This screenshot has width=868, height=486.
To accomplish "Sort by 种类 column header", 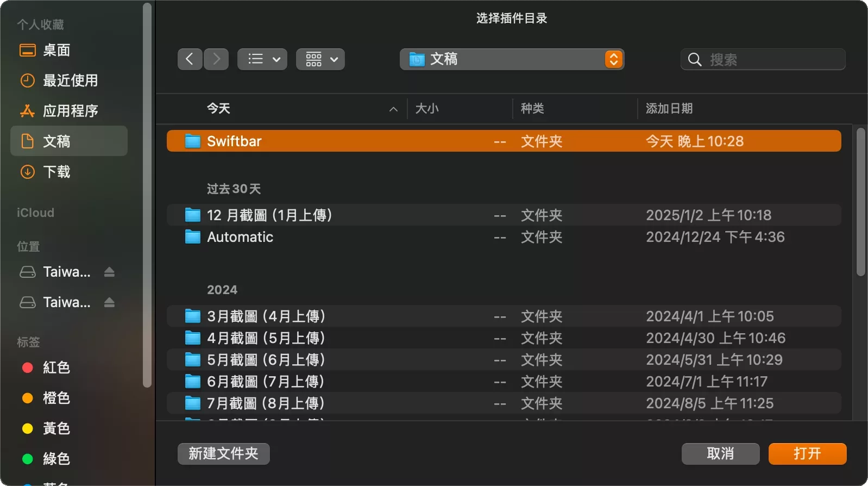I will tap(532, 109).
